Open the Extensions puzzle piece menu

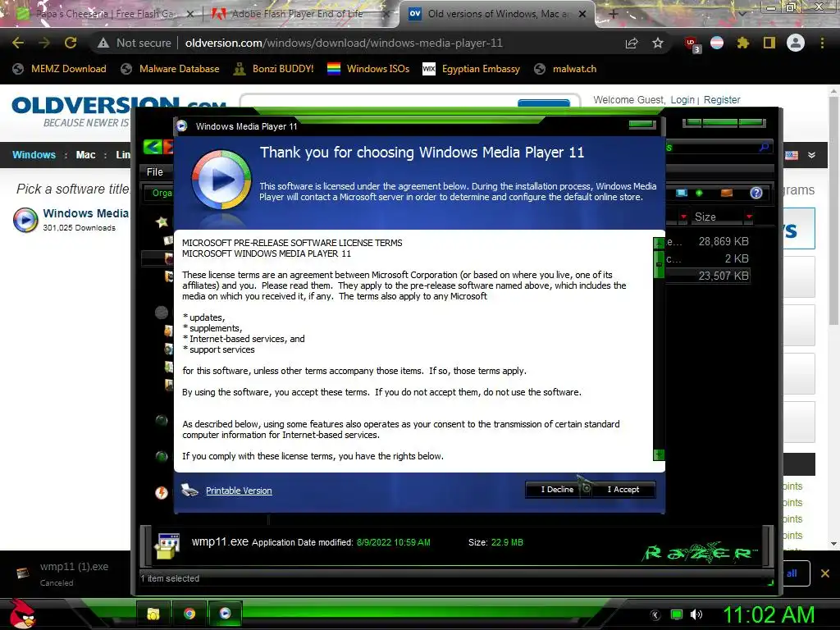pos(743,43)
